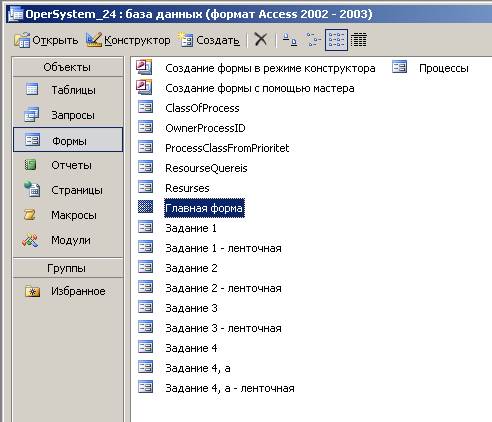492x422 pixels.
Task: Click the form icon next to ProcessClassFromPrioritet
Action: pos(145,147)
